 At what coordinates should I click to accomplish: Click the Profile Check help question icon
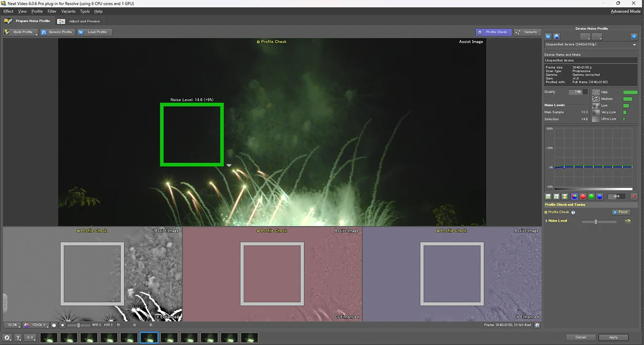click(x=573, y=212)
